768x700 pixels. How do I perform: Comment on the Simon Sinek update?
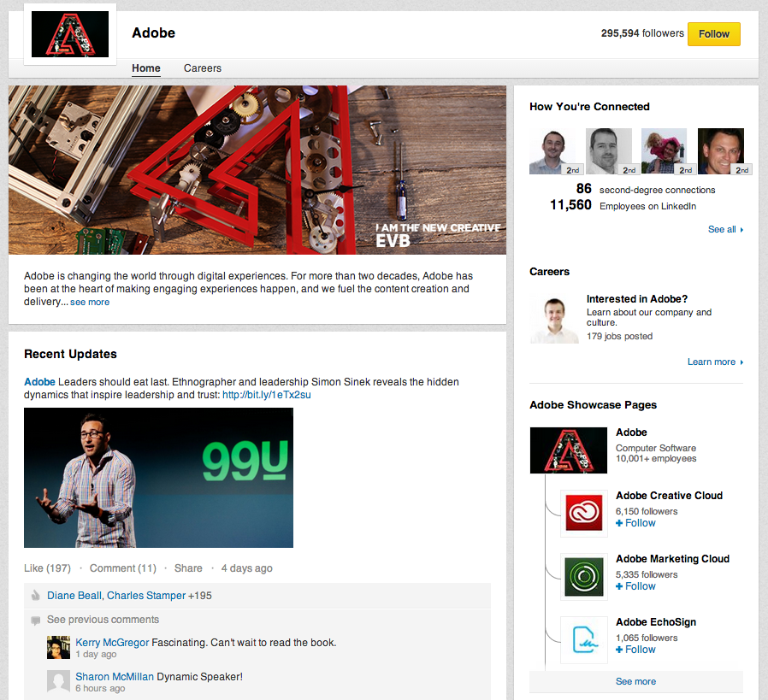[x=123, y=568]
